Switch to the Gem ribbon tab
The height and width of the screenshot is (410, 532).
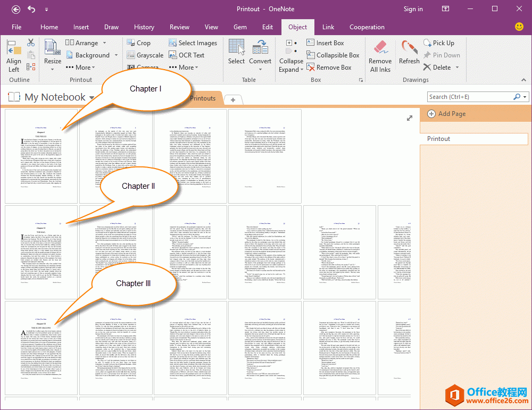240,27
